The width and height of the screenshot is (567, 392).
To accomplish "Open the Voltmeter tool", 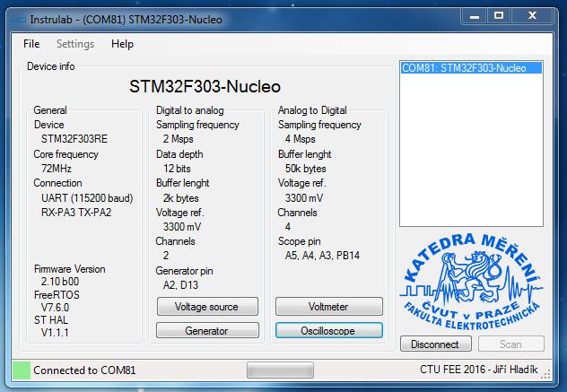I will coord(328,307).
